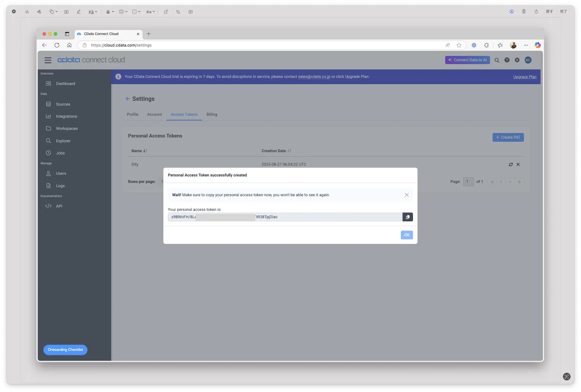Open the hamburger navigation menu
This screenshot has width=581, height=392.
pos(48,60)
